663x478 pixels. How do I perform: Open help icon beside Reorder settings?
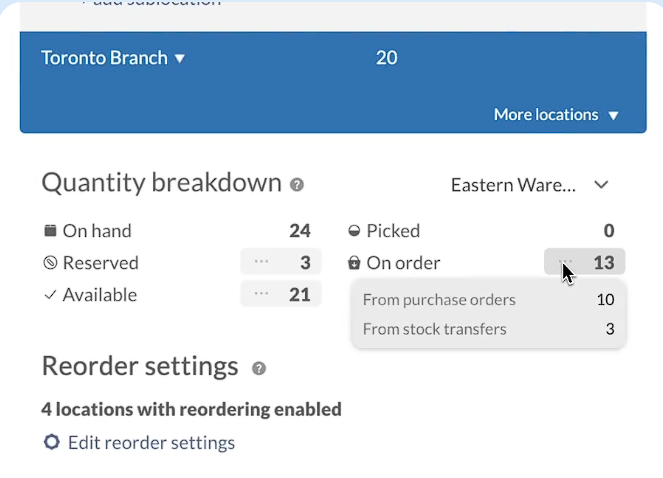(x=259, y=368)
